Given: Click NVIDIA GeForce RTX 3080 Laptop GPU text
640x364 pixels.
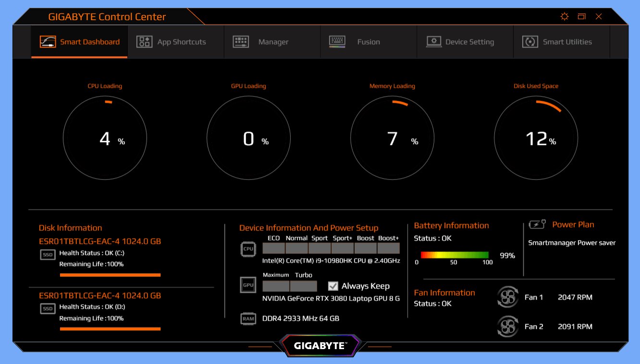Looking at the screenshot, I should [331, 299].
